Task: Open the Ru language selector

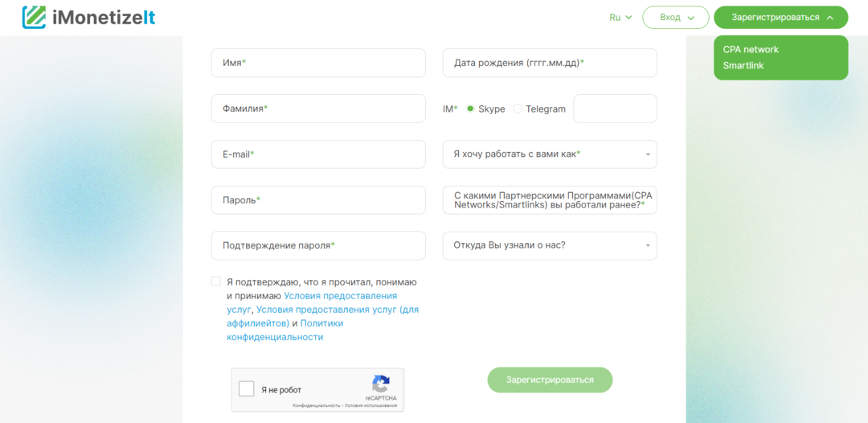Action: (x=620, y=18)
